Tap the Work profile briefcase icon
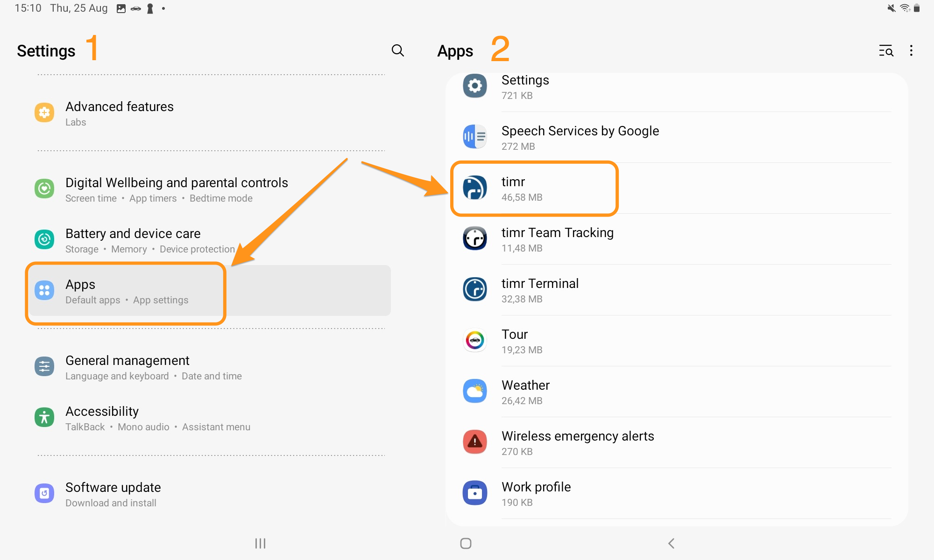934x560 pixels. tap(475, 493)
